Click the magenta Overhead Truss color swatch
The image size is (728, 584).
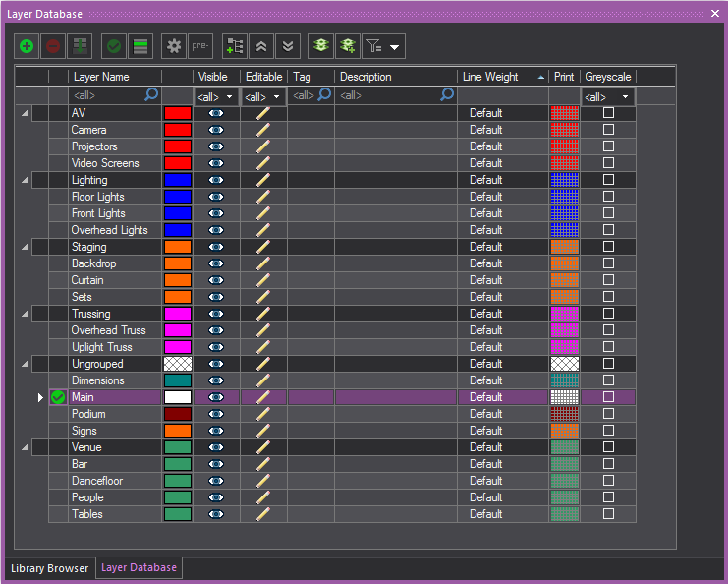pos(178,330)
